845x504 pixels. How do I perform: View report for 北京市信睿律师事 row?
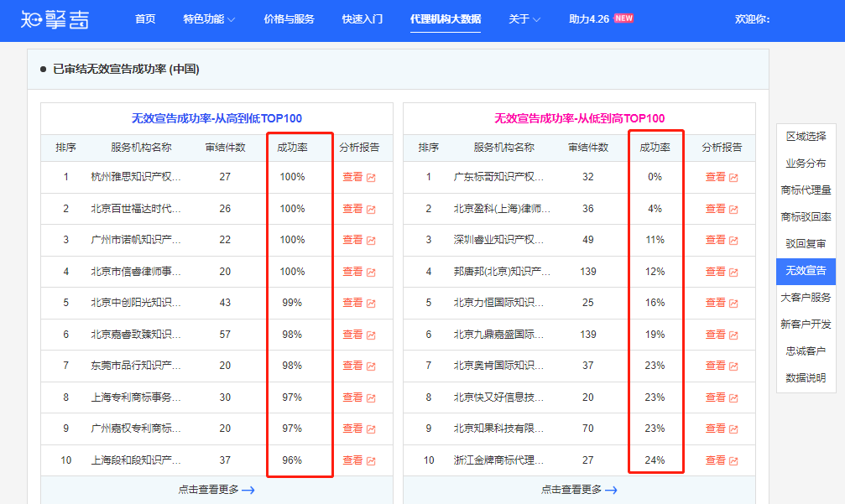pyautogui.click(x=359, y=272)
